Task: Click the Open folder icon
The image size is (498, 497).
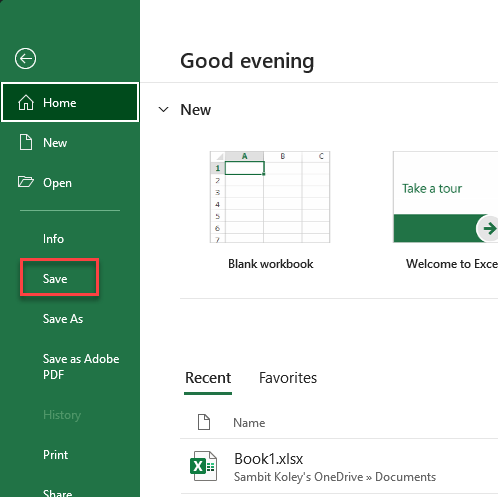Action: (26, 182)
